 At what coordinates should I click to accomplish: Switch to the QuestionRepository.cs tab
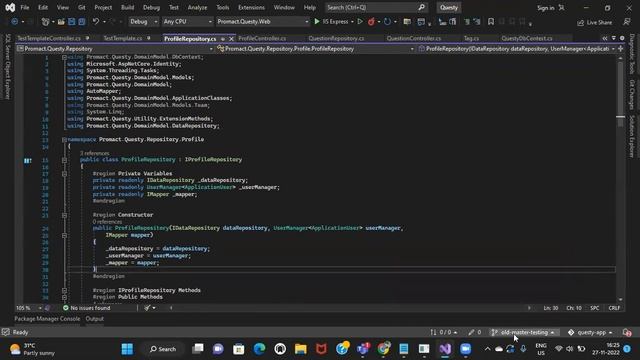(x=336, y=38)
